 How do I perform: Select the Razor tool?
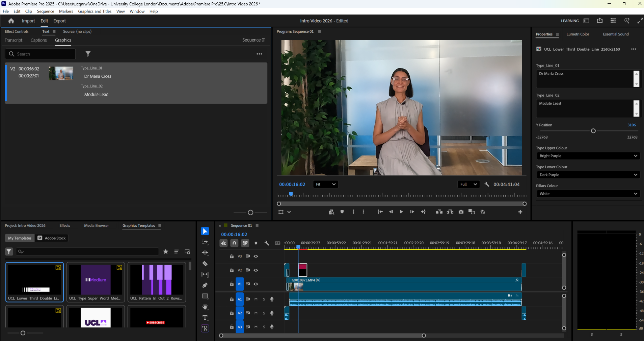click(x=205, y=264)
